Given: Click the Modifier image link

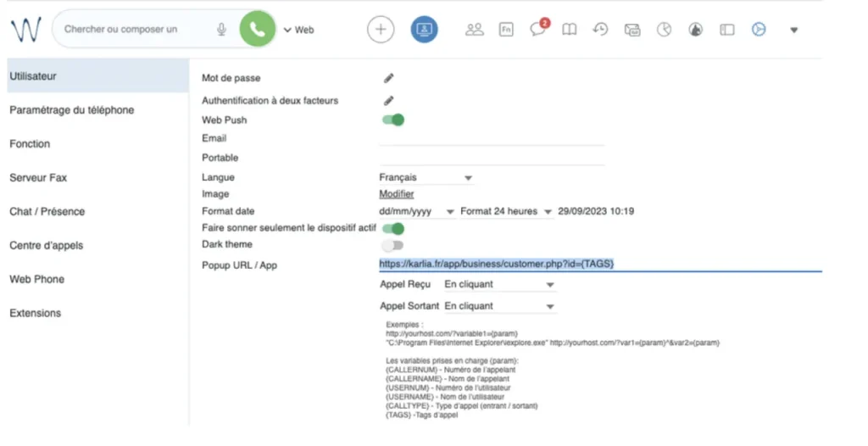Looking at the screenshot, I should coord(396,194).
